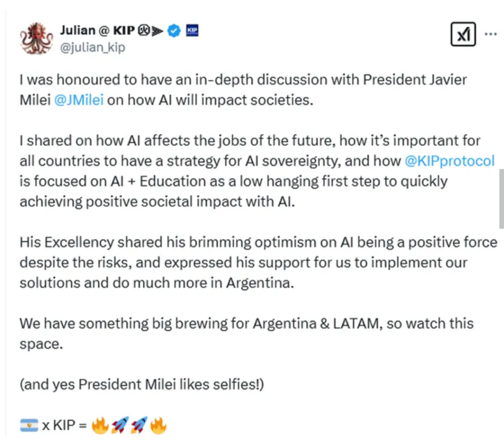Image resolution: width=504 pixels, height=448 pixels.
Task: Click the Grok xAI icon button
Action: click(x=463, y=35)
